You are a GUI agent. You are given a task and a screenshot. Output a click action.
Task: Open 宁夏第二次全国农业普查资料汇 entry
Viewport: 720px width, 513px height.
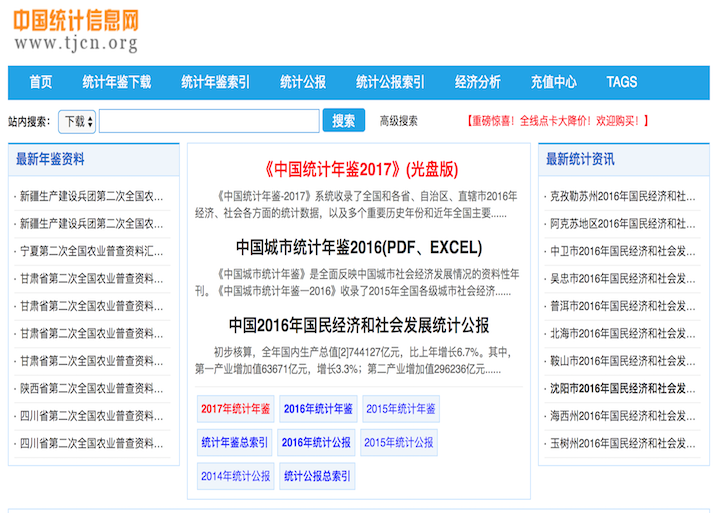coord(91,251)
